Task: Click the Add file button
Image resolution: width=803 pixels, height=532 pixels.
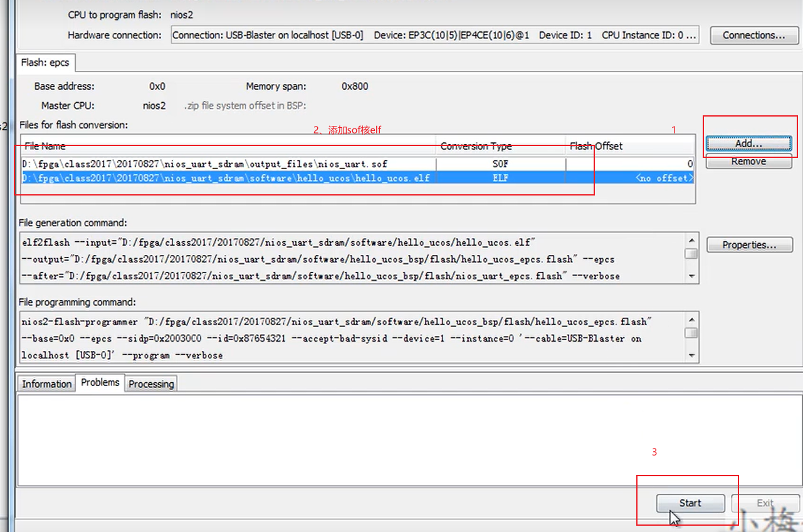Action: tap(748, 143)
